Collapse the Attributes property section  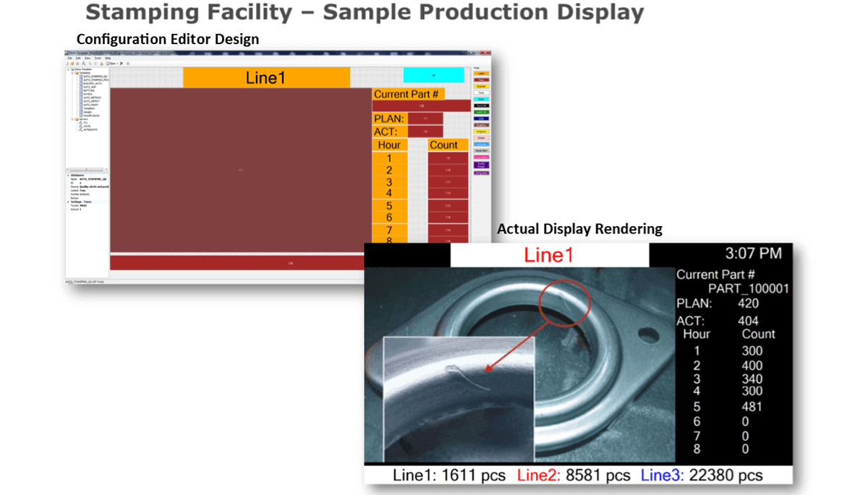pos(69,175)
